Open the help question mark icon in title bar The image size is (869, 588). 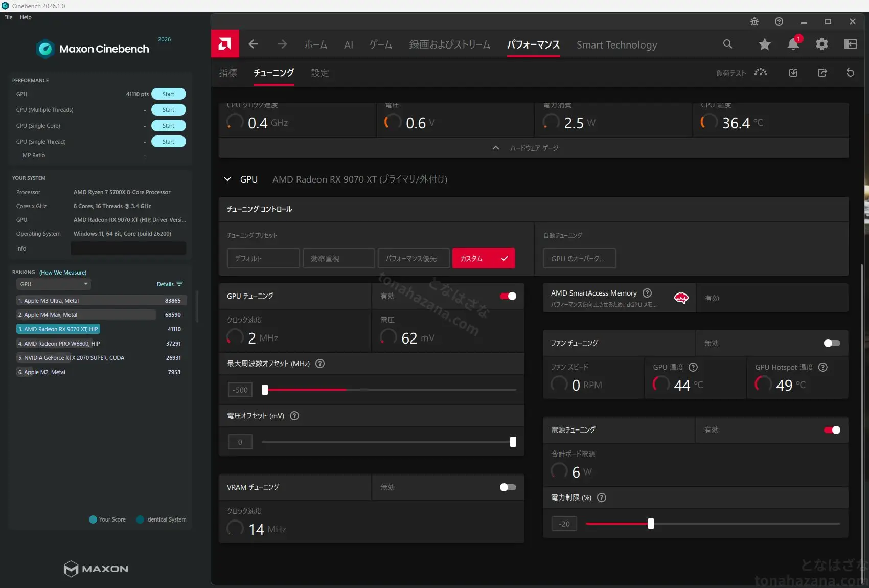coord(779,21)
